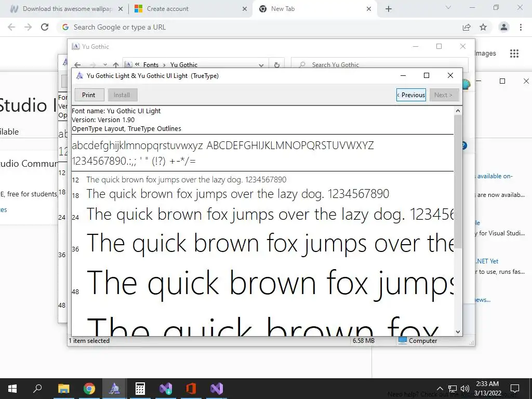Open Calculator from the taskbar

[140, 389]
